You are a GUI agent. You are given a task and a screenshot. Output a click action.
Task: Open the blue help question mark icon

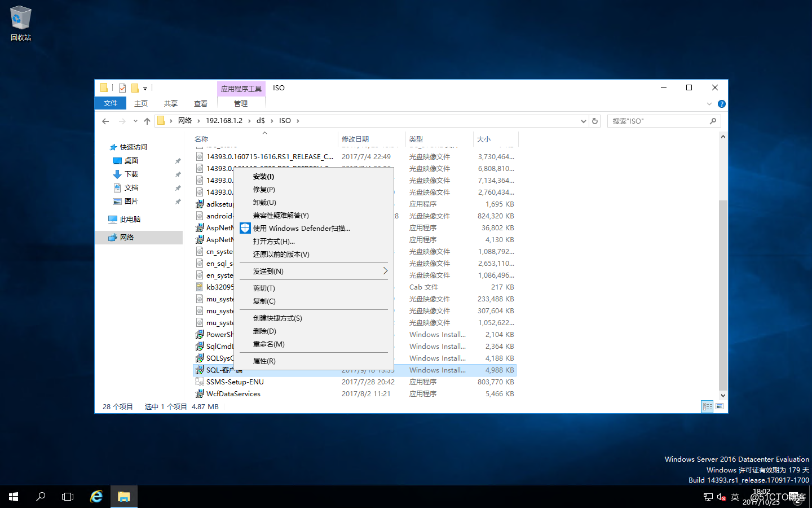(x=721, y=104)
